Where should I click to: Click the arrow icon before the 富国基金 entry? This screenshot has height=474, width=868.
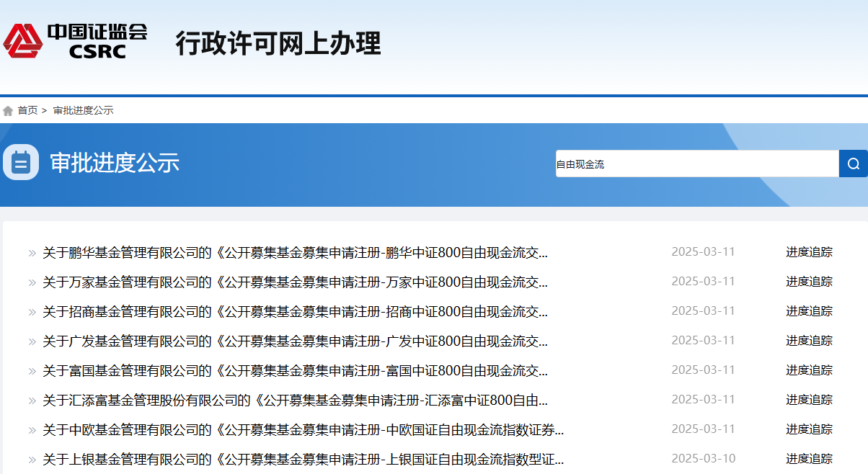point(30,370)
